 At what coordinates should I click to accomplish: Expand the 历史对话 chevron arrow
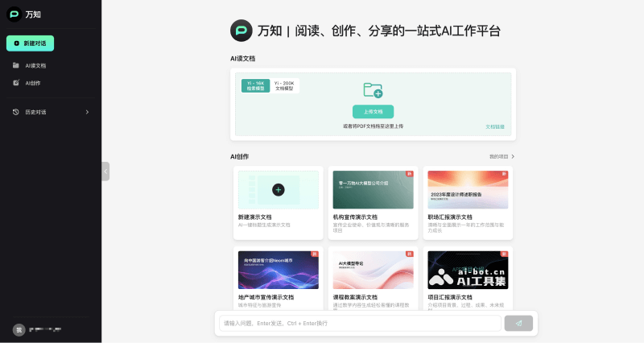coord(87,112)
